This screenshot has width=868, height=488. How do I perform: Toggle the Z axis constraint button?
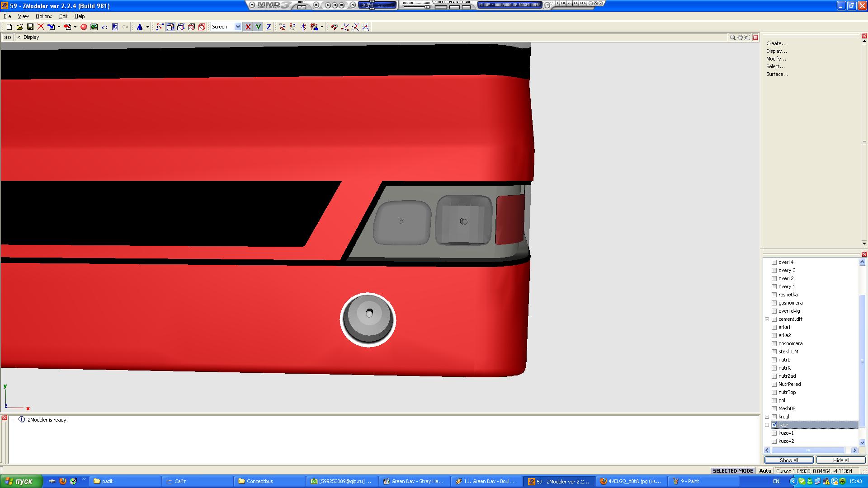(x=269, y=27)
